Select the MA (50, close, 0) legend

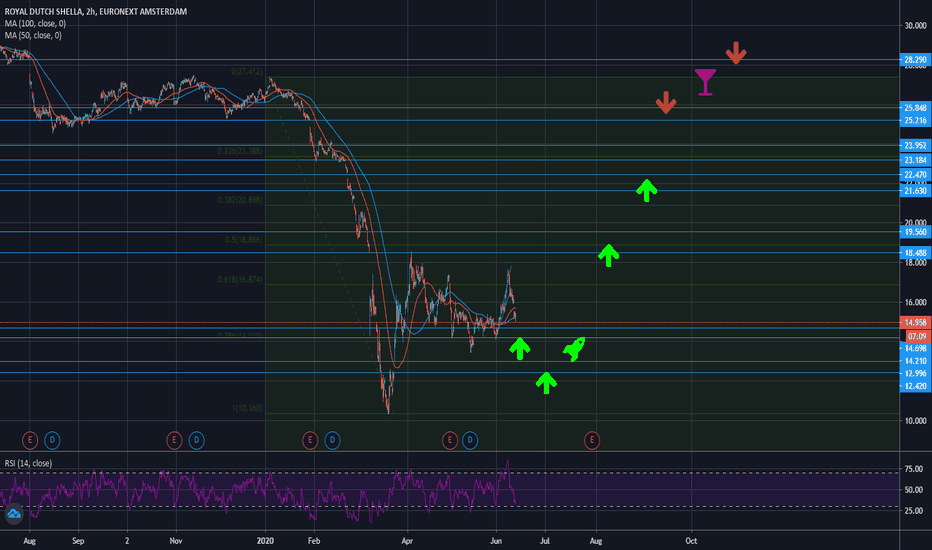pos(33,35)
